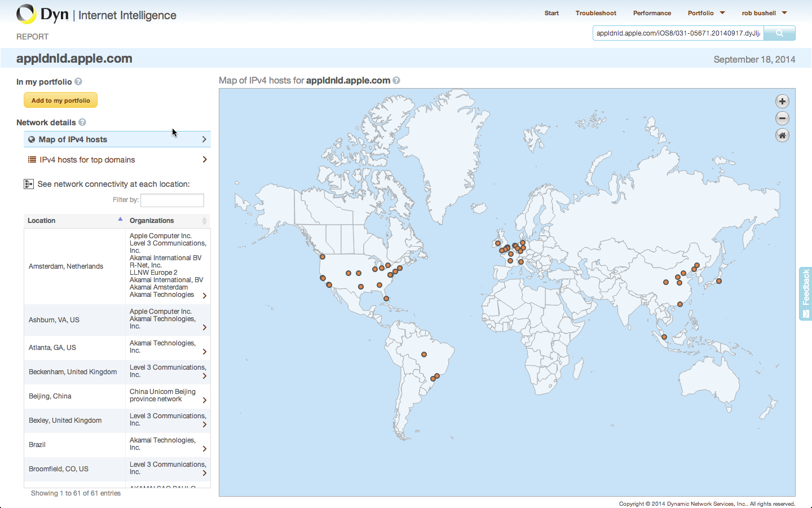Click the September 18, 2014 date
Screen dimensions: 812x508
point(754,59)
